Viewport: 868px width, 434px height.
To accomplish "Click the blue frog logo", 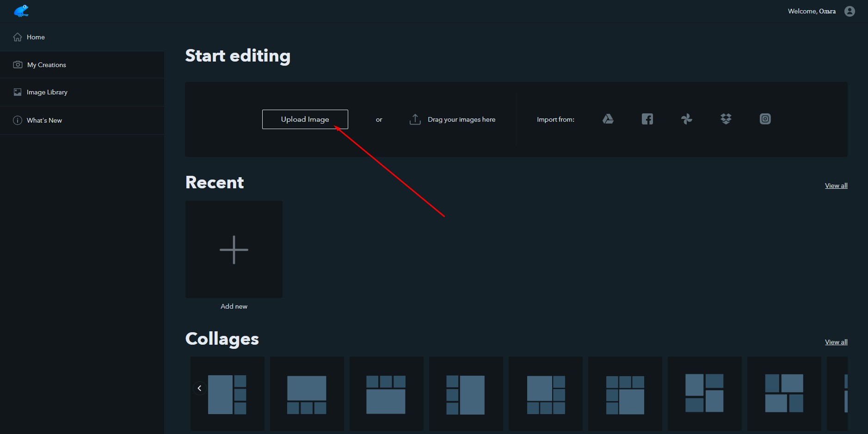I will 21,11.
